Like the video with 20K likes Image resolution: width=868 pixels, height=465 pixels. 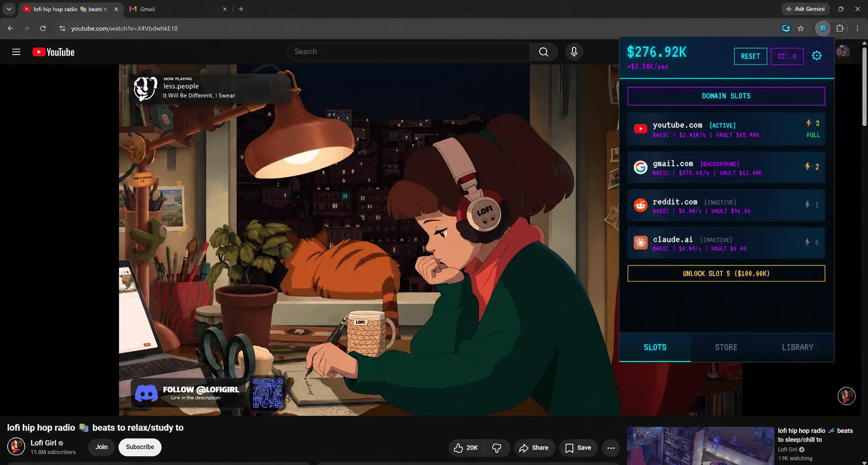click(466, 448)
